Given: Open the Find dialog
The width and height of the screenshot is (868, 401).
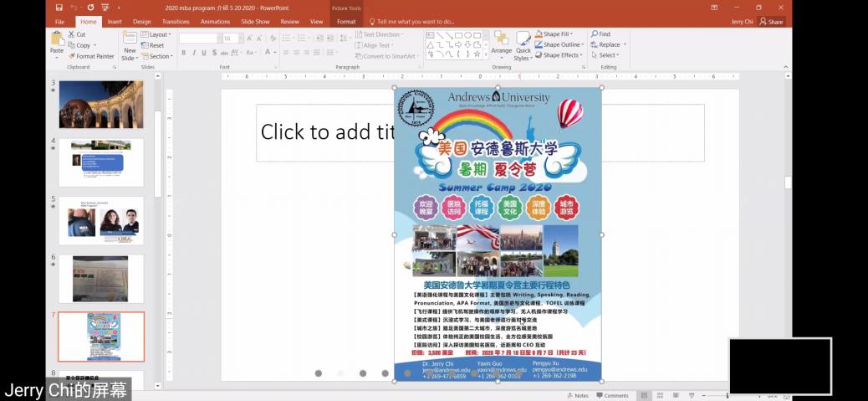Looking at the screenshot, I should [601, 33].
